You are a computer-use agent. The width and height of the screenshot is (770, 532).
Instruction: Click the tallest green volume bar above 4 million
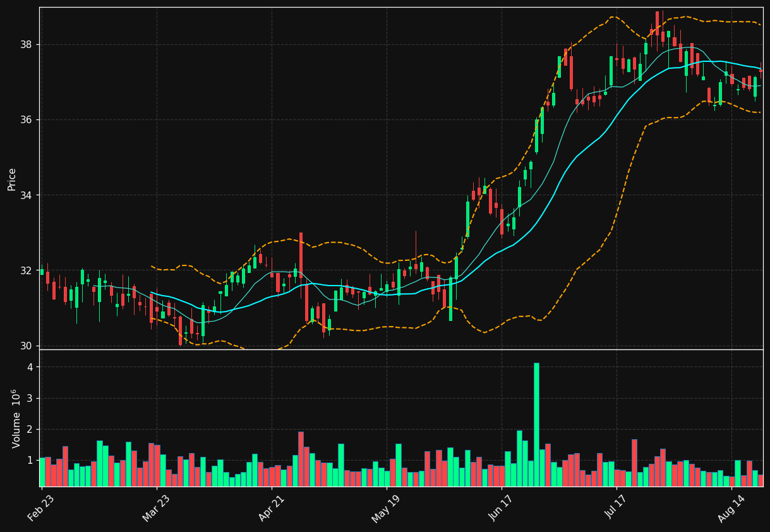[536, 425]
